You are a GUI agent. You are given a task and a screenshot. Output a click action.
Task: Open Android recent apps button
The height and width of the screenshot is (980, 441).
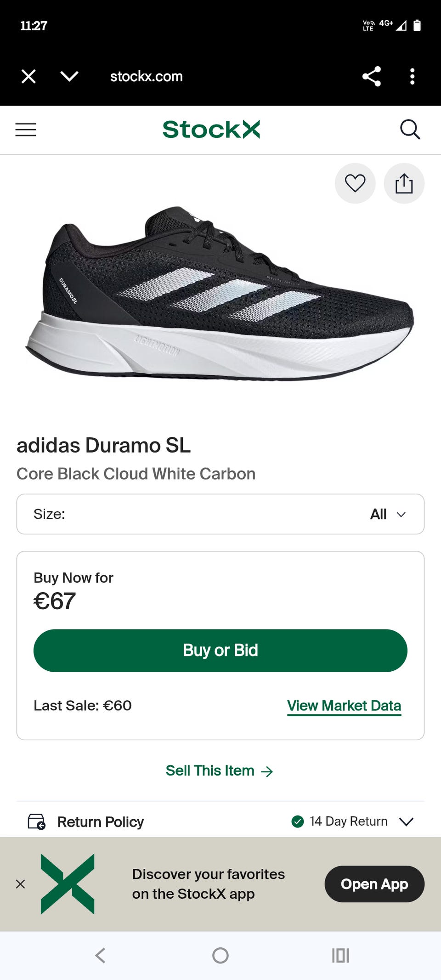pos(340,956)
